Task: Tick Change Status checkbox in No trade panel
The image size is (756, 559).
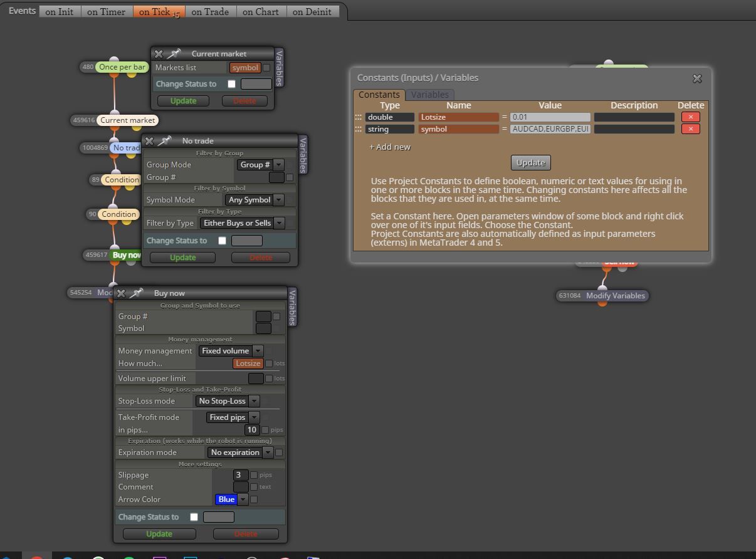Action: [222, 241]
